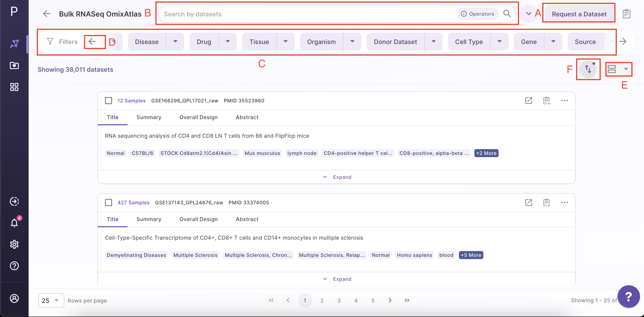The image size is (644, 317).
Task: Switch to Summary tab of 12 Samples dataset
Action: pyautogui.click(x=149, y=117)
